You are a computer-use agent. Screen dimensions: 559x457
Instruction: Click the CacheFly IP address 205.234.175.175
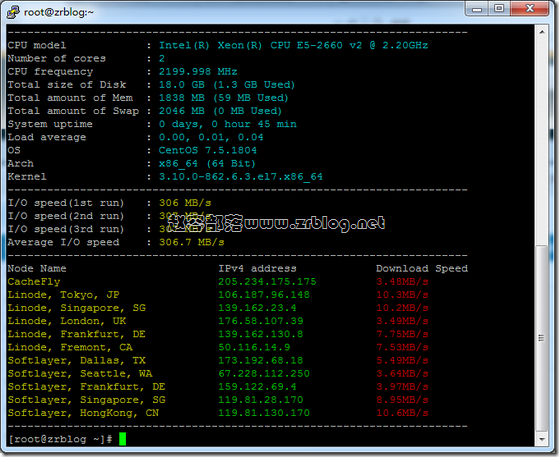(267, 282)
